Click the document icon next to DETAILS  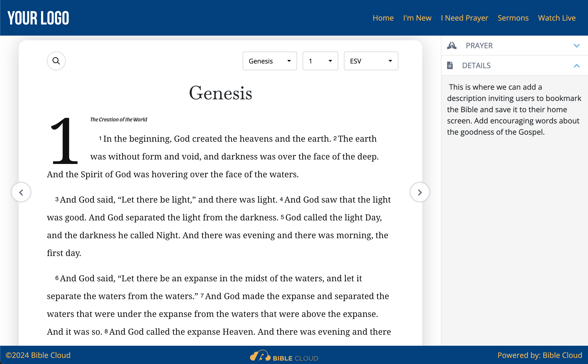(450, 65)
